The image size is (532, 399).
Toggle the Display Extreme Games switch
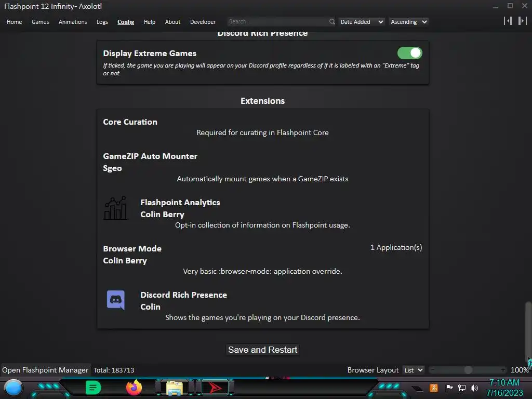click(x=409, y=53)
